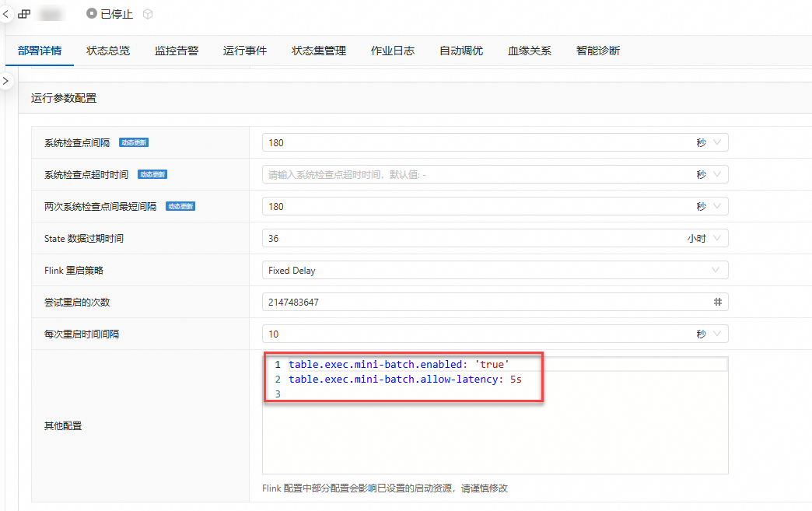Click the State 数据过期时间 value field showing 36
This screenshot has height=511, width=812.
[471, 238]
